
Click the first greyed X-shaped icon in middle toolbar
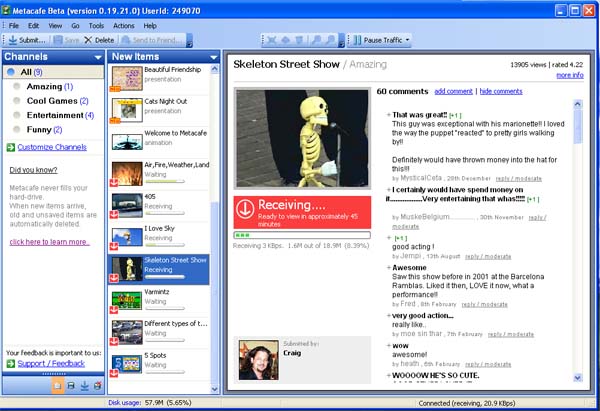point(271,40)
